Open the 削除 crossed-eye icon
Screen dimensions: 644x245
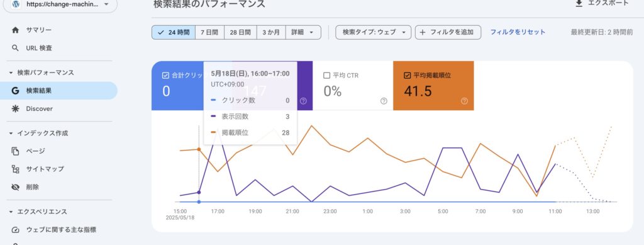15,187
